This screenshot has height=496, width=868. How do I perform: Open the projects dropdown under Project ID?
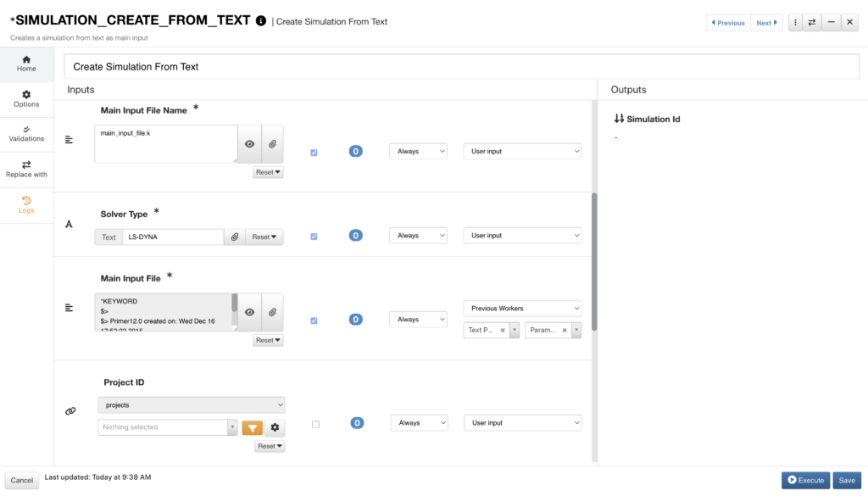coord(192,404)
